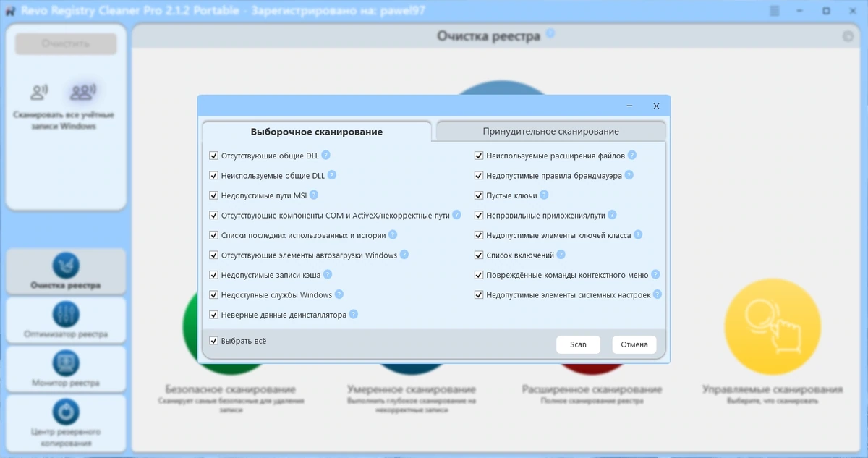
Task: Switch to Принудительное сканирование tab
Action: pyautogui.click(x=550, y=131)
